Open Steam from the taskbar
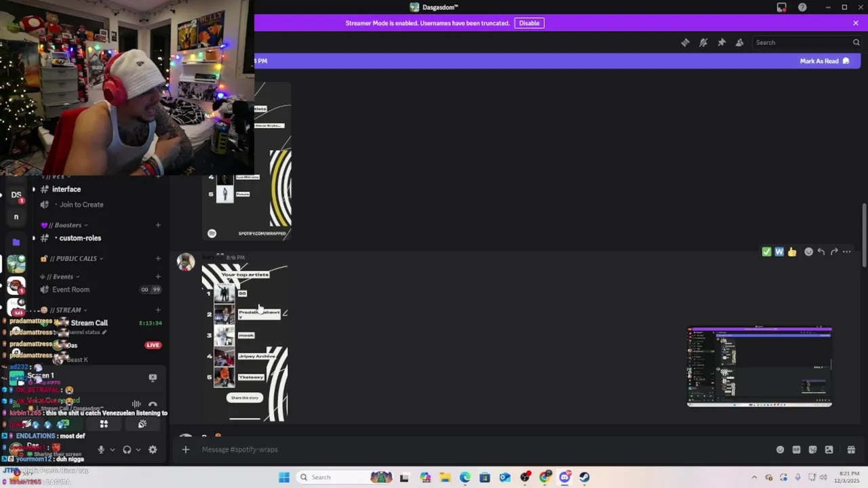The image size is (868, 488). click(585, 477)
